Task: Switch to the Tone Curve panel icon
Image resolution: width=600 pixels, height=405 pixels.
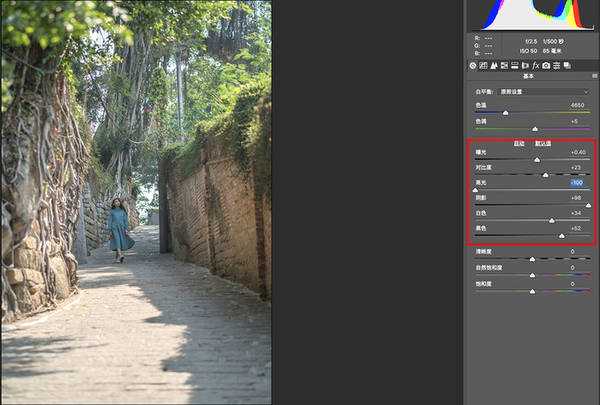Action: coord(483,66)
